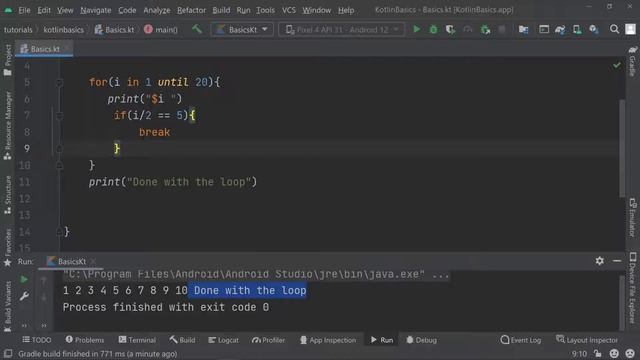The image size is (640, 360).
Task: Toggle the Build Variants tool window
Action: 8,306
